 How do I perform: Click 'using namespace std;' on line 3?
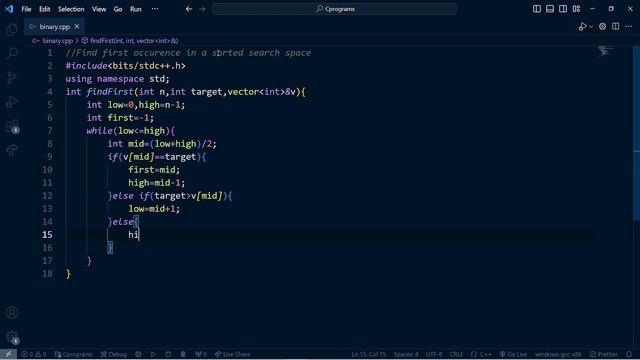click(x=117, y=79)
